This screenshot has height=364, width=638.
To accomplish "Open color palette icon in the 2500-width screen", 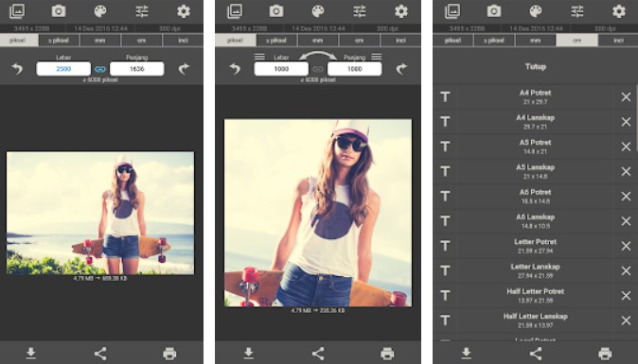I will tap(100, 11).
